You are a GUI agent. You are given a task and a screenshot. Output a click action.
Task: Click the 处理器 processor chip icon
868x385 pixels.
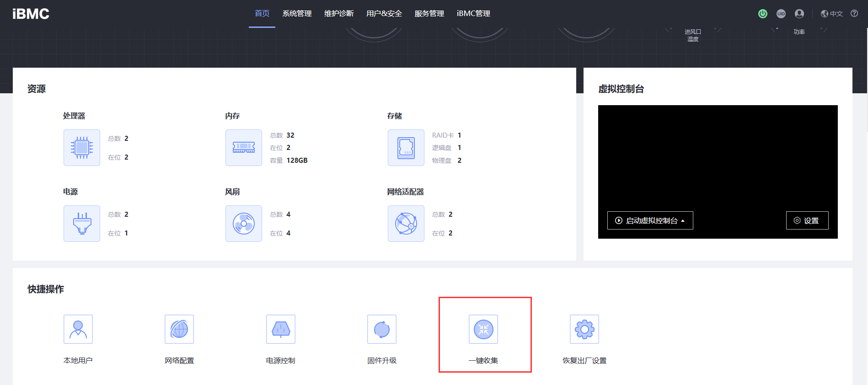pos(82,148)
